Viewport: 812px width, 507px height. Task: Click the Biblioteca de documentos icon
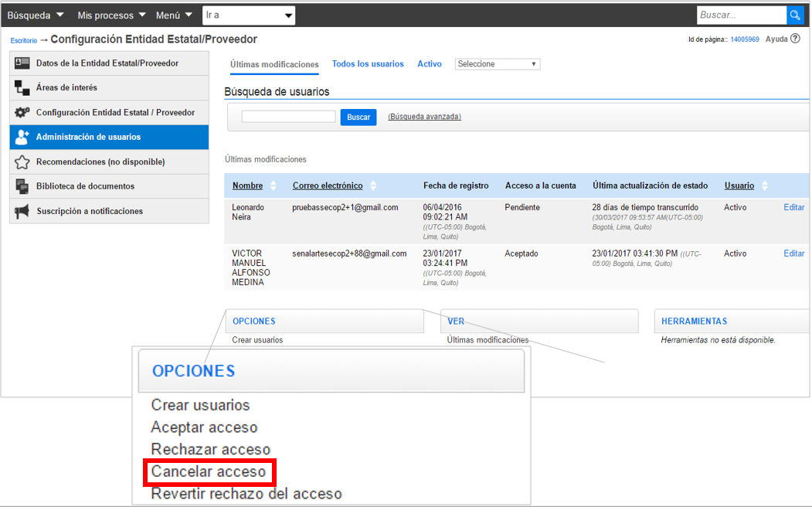[22, 186]
